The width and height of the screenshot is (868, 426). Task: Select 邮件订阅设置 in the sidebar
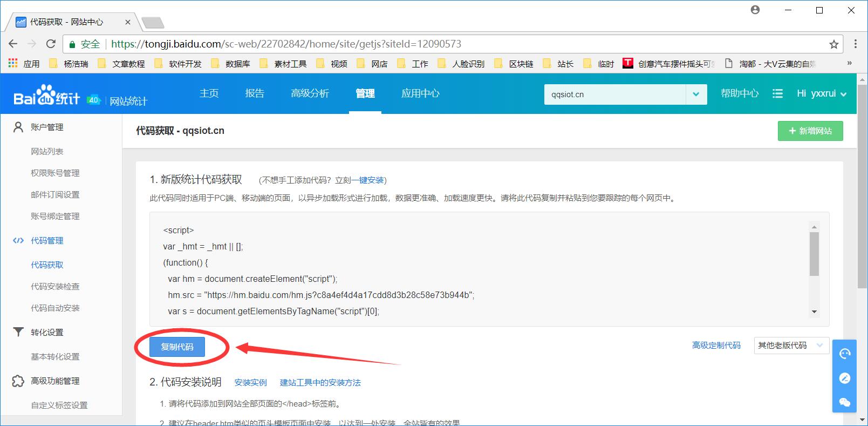click(x=55, y=195)
